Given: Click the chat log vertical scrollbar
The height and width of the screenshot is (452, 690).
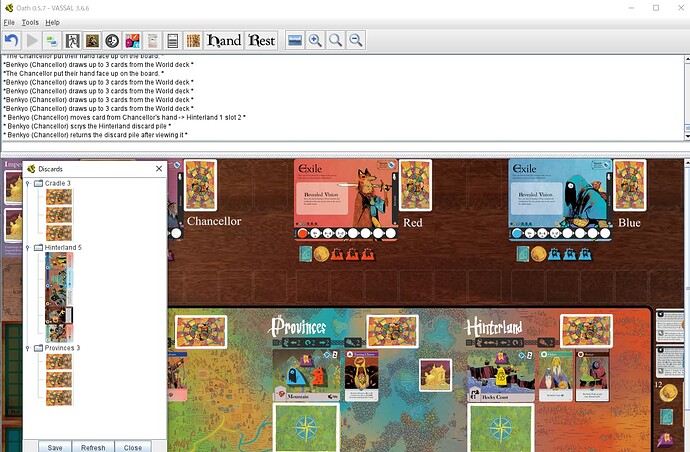Looking at the screenshot, I should coord(687,97).
